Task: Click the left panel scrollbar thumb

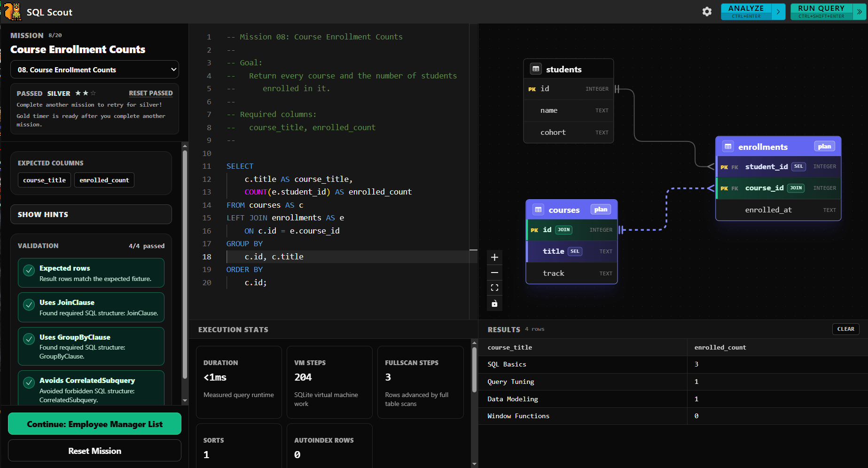Action: 185,265
